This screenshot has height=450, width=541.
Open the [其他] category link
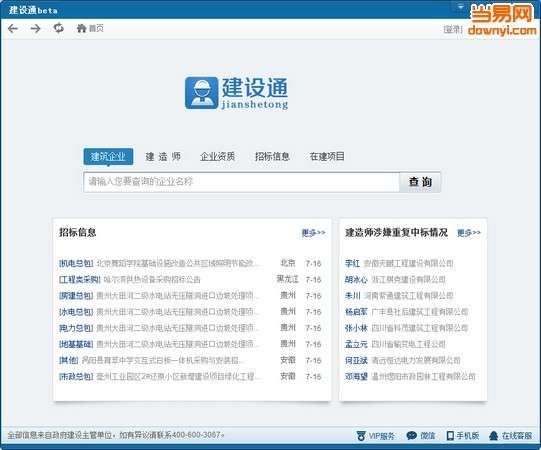69,360
